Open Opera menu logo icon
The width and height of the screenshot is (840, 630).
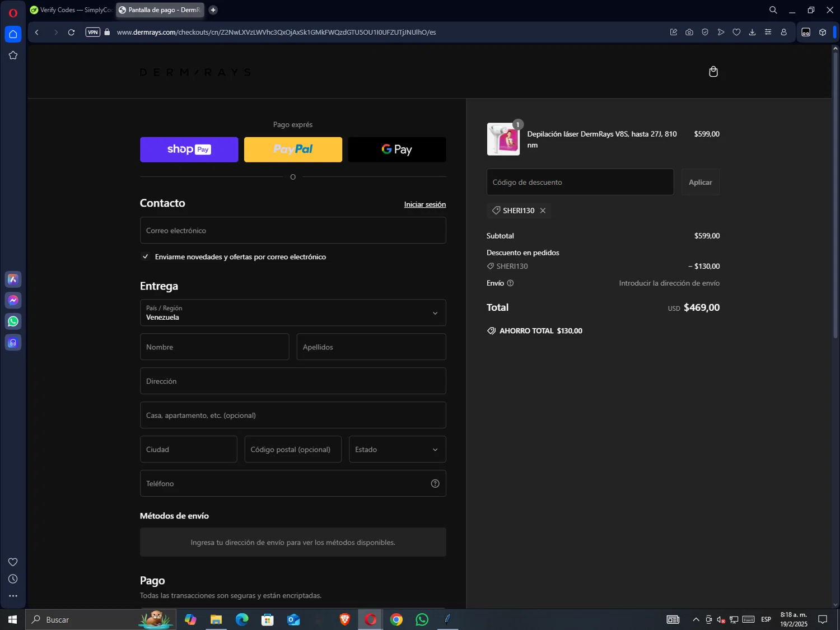click(x=13, y=12)
